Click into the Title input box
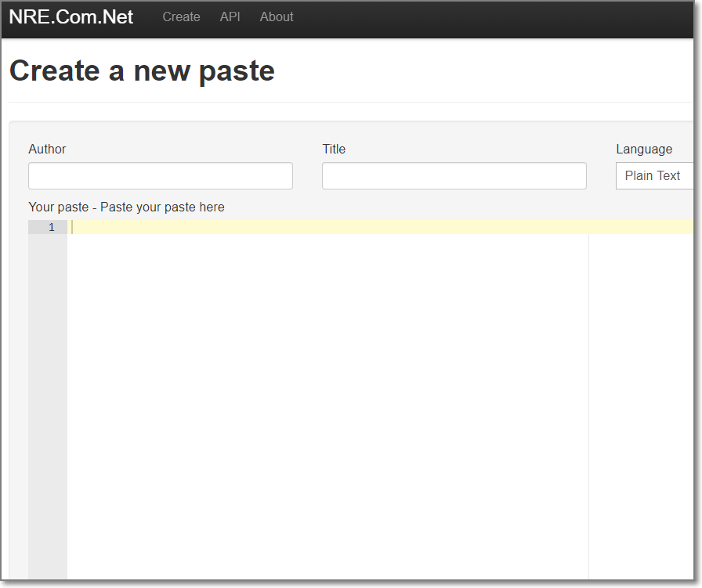 [x=454, y=176]
